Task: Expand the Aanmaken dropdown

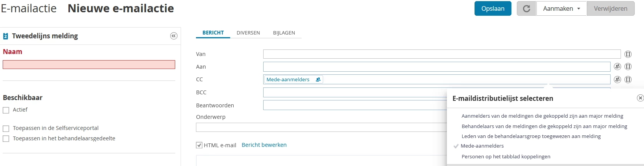Action: click(x=561, y=8)
